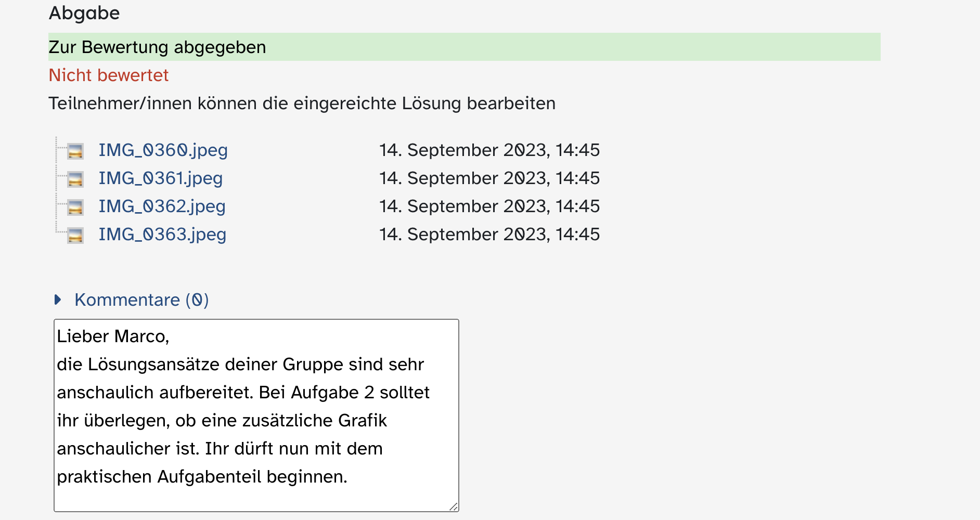Image resolution: width=980 pixels, height=520 pixels.
Task: Click the upload date of IMG_0363.jpeg
Action: [489, 235]
